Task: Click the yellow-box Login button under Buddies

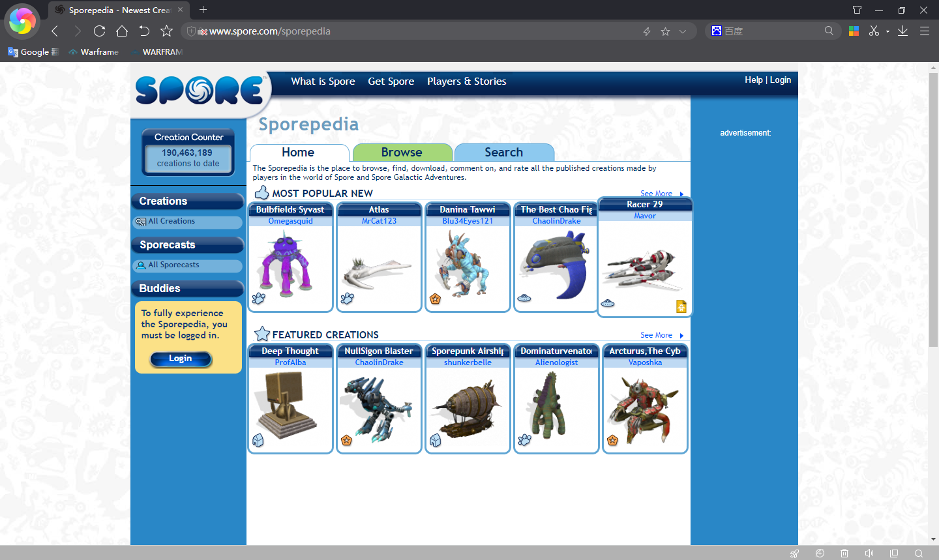Action: pos(181,359)
